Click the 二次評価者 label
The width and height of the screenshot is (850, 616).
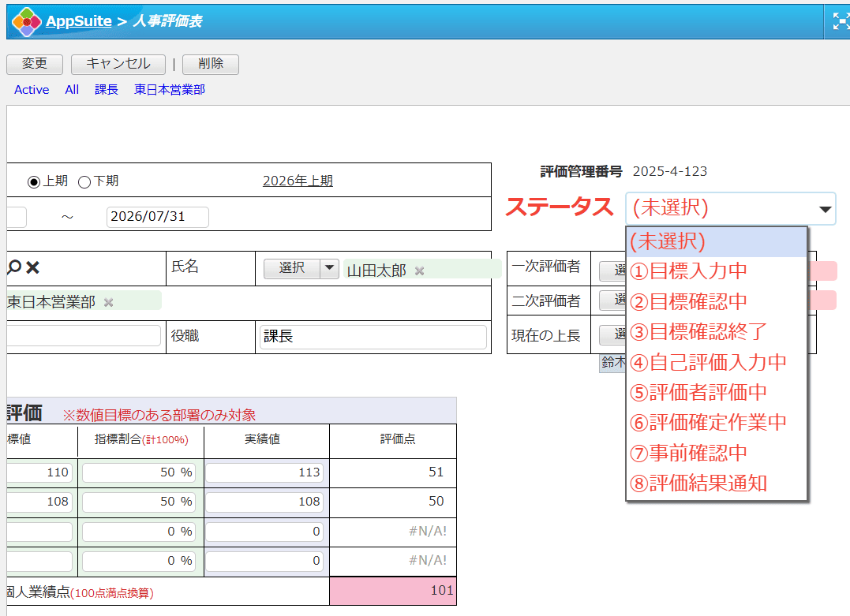pyautogui.click(x=546, y=301)
